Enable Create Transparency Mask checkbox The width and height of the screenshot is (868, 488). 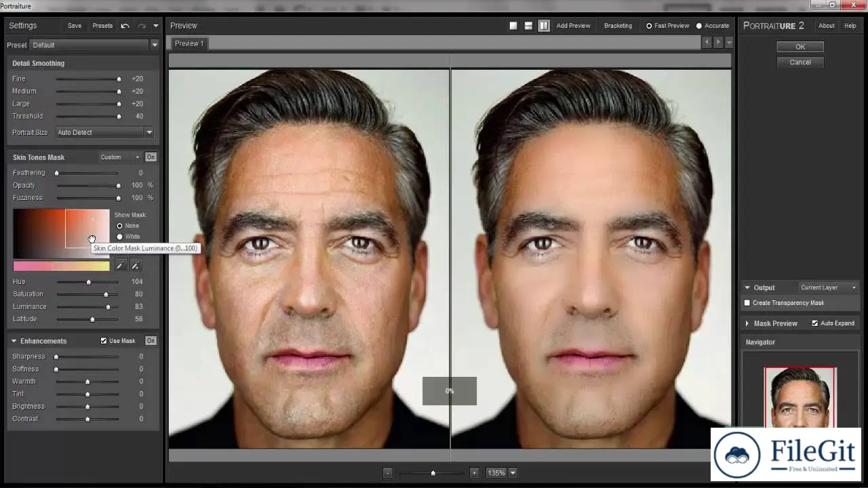(x=747, y=303)
